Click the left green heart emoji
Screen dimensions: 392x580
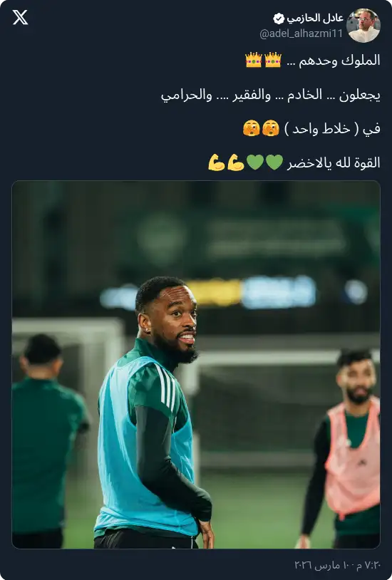[x=255, y=162]
